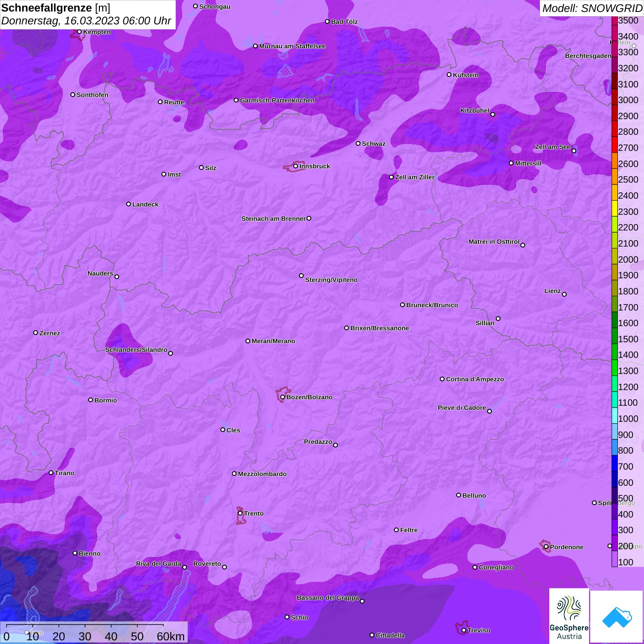Select the "Berchtesgaden" label
The height and width of the screenshot is (644, 644).
[x=588, y=56]
